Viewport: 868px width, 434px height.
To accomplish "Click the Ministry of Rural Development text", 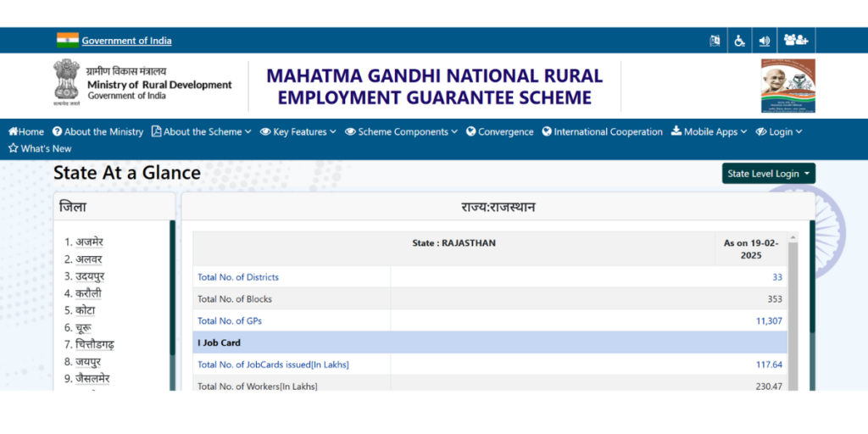I will click(x=159, y=85).
